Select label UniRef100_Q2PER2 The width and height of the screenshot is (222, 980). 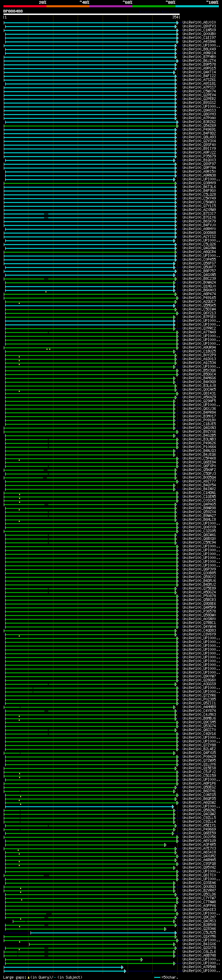click(x=199, y=99)
